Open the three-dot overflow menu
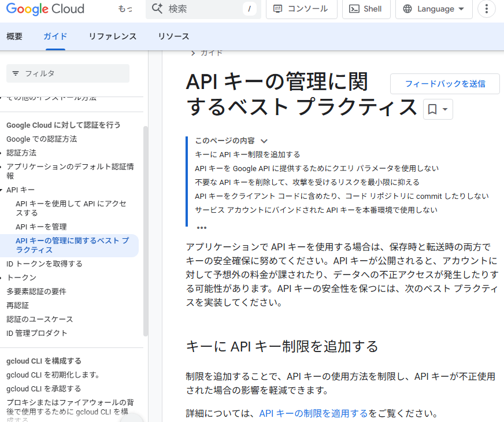504x422 pixels. pyautogui.click(x=486, y=9)
